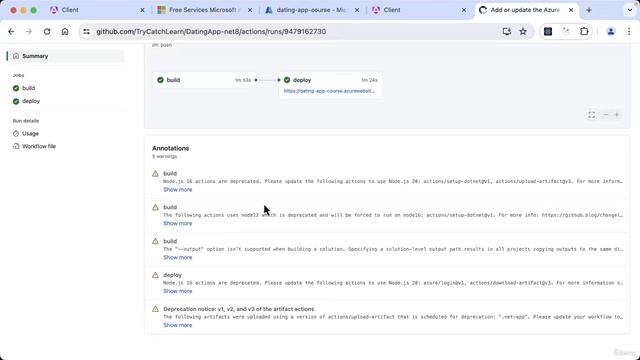Show more of --output option build warning
640x360 pixels.
tap(178, 258)
